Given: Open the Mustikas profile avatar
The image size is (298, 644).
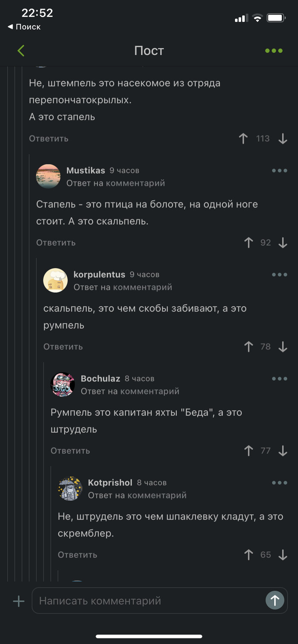Looking at the screenshot, I should (x=48, y=176).
